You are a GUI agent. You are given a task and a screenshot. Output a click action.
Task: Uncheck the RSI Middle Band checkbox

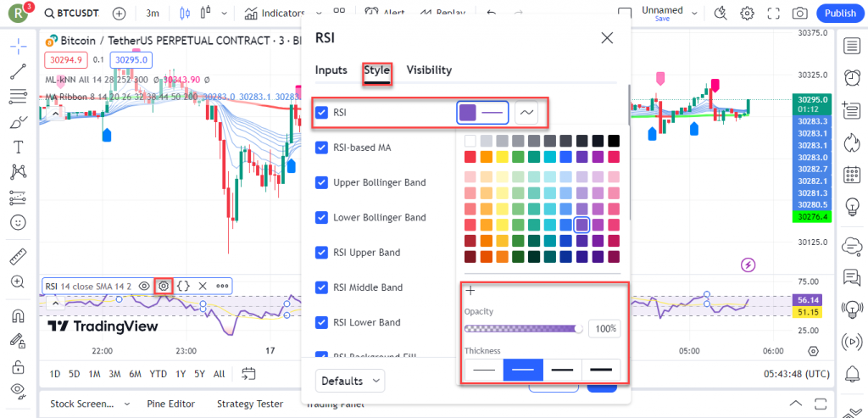point(321,287)
